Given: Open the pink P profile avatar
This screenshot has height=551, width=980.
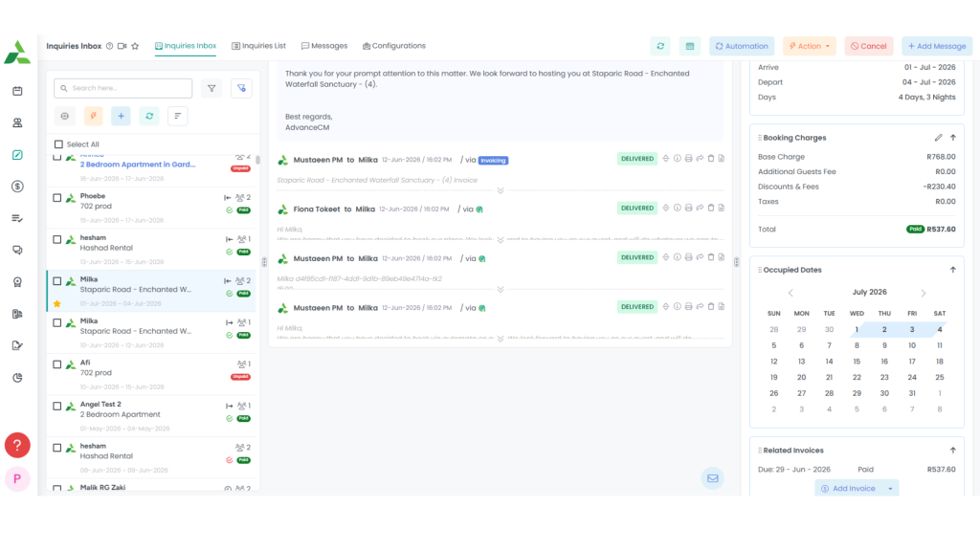Looking at the screenshot, I should pos(17,479).
